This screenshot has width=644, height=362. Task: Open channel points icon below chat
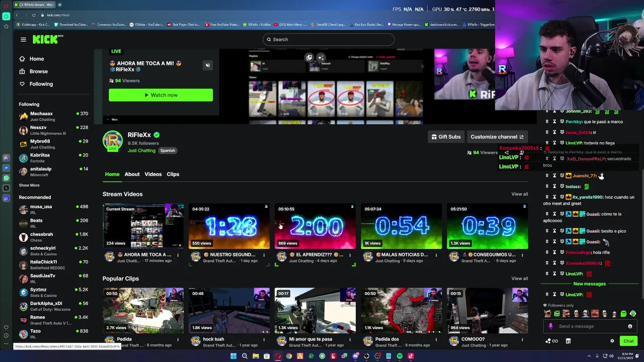(551, 341)
